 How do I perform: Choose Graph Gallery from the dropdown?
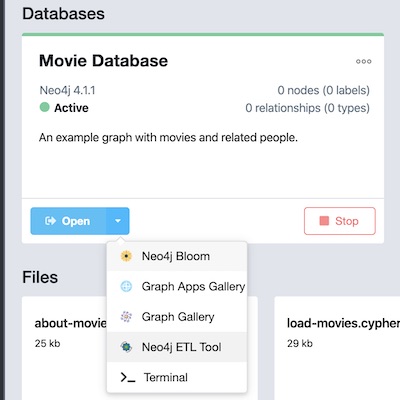(x=177, y=317)
